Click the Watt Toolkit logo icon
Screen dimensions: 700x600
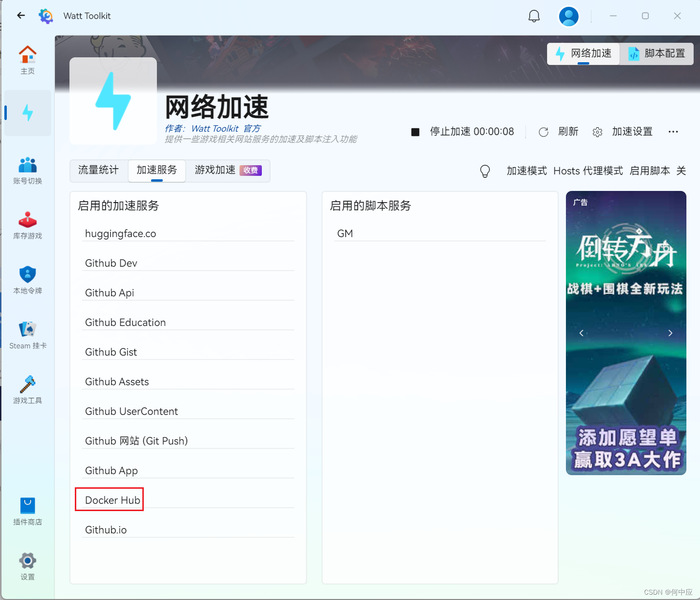coord(46,16)
